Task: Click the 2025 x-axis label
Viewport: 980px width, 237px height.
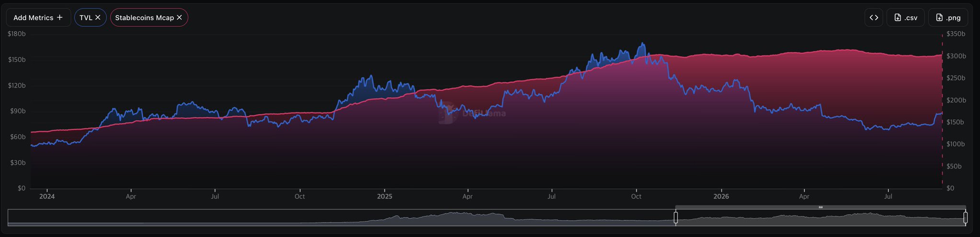Action: coord(384,196)
